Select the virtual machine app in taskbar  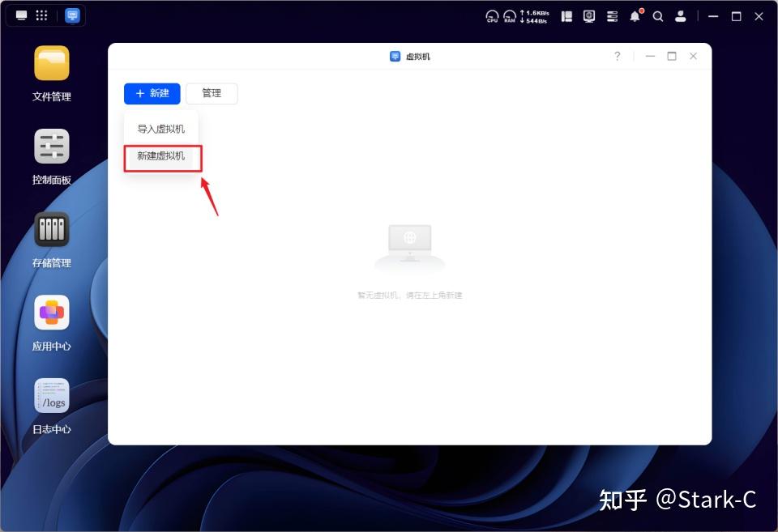point(72,15)
